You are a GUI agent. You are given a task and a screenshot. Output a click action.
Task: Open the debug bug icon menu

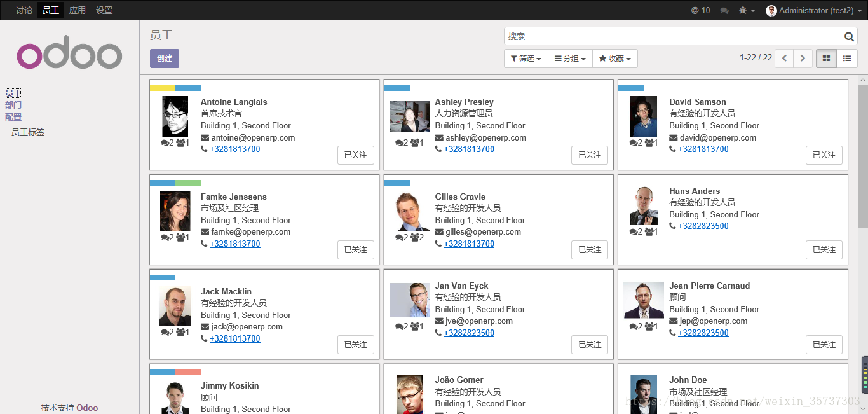pos(747,11)
